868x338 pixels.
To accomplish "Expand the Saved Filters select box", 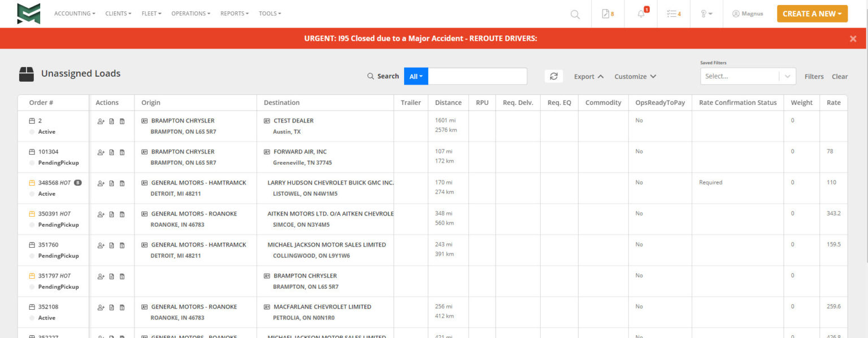I will pyautogui.click(x=747, y=76).
